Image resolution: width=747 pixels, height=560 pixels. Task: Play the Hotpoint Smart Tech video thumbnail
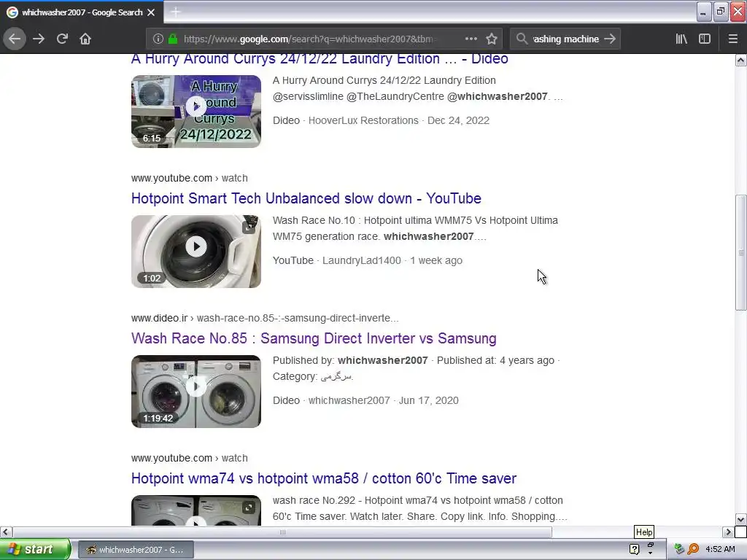click(x=196, y=252)
